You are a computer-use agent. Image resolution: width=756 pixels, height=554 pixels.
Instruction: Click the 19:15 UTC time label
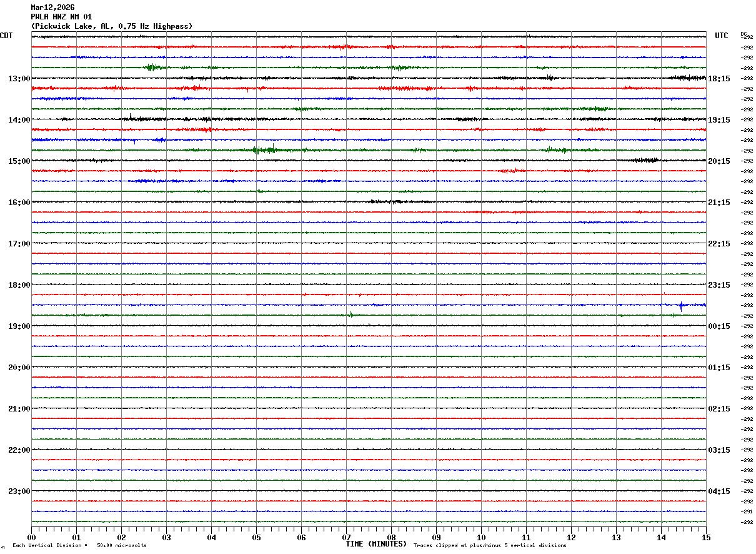(x=719, y=120)
